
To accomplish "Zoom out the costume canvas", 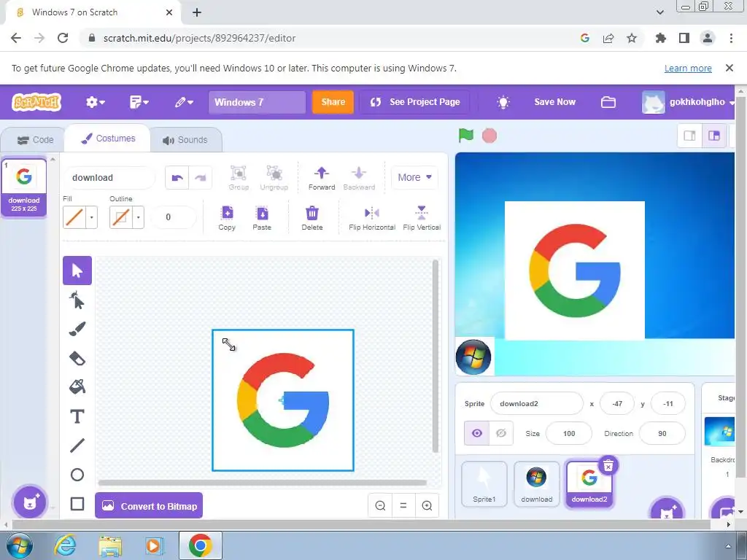I will [380, 506].
